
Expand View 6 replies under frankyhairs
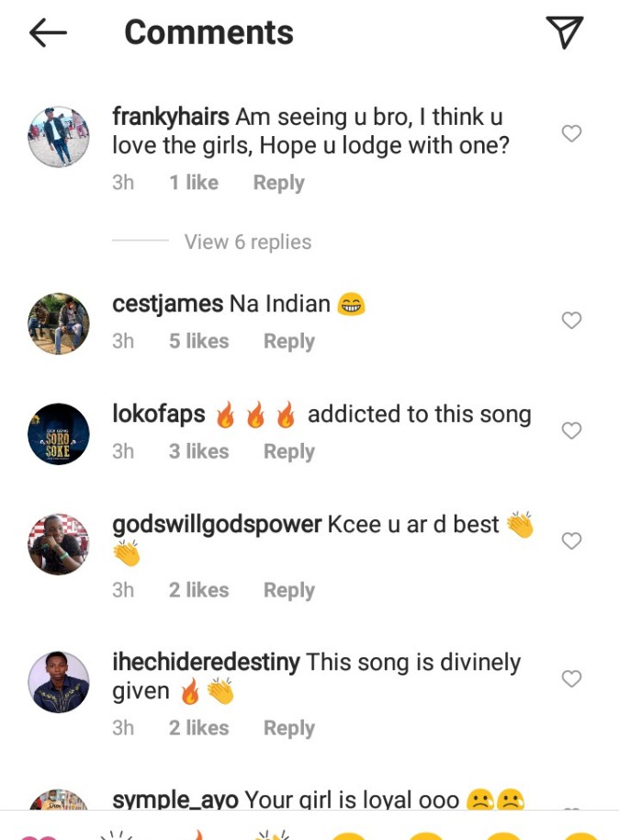coord(248,242)
